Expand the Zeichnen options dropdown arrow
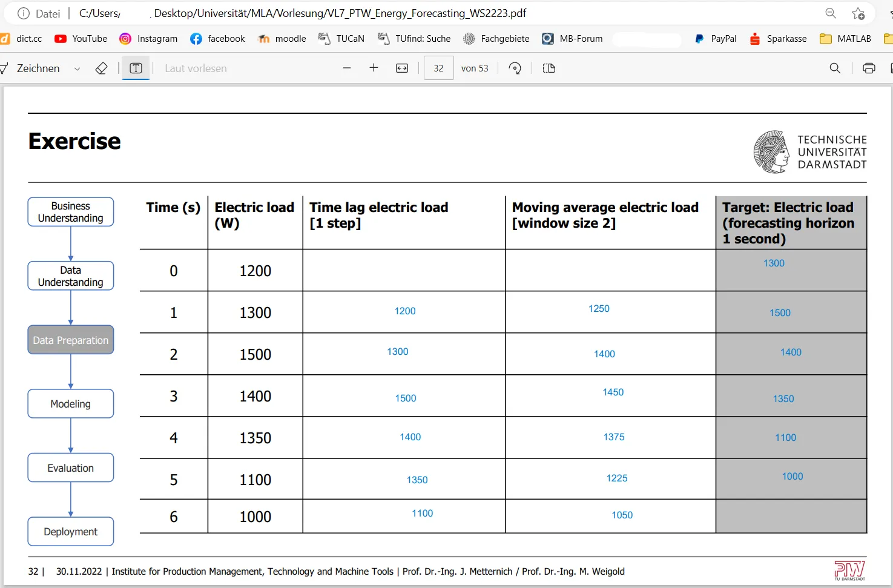 pyautogui.click(x=77, y=69)
